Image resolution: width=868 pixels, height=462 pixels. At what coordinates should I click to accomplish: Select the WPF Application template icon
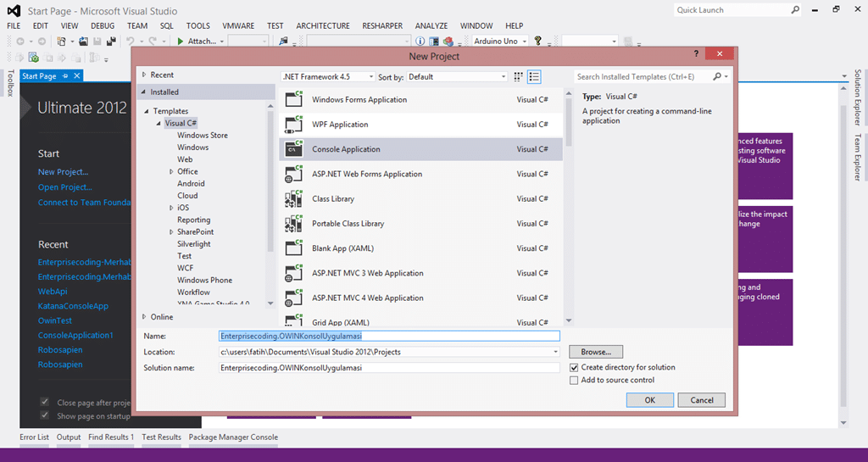(x=293, y=124)
